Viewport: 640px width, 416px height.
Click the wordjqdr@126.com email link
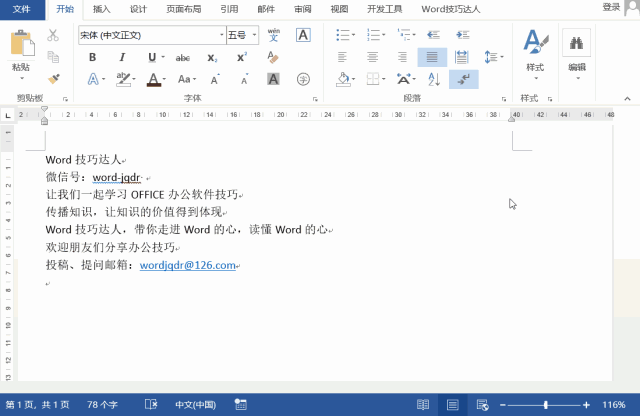coord(188,265)
